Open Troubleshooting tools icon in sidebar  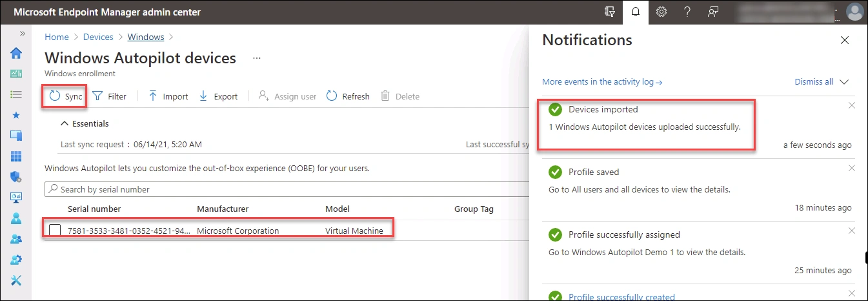coord(16,280)
